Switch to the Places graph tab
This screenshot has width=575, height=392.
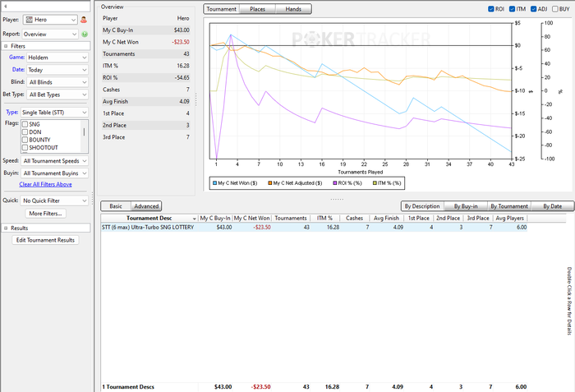click(x=257, y=9)
